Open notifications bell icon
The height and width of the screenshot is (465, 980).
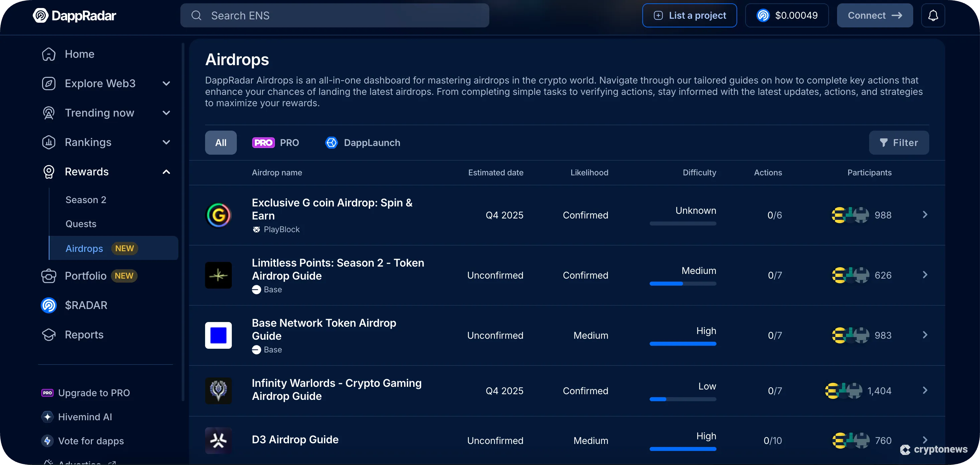coord(933,16)
